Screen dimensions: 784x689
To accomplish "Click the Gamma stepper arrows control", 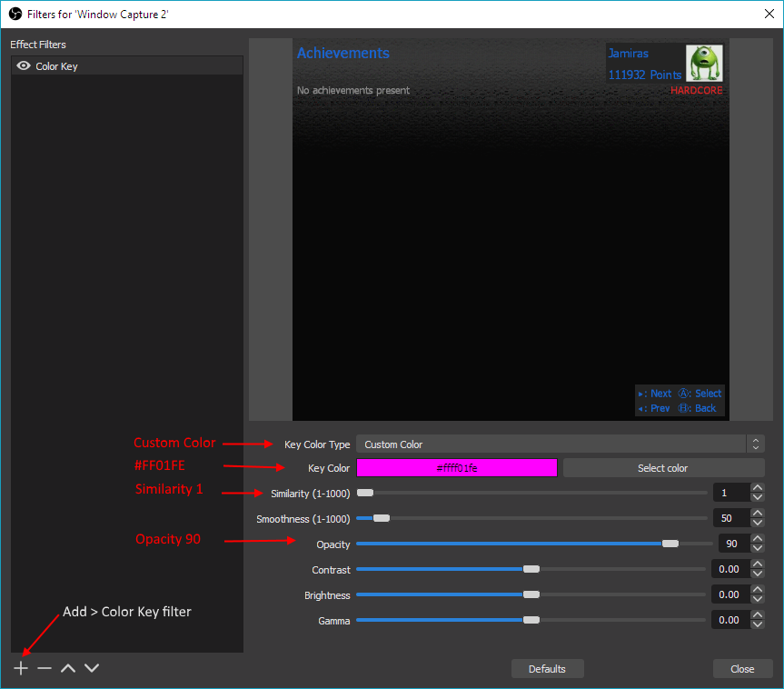I will point(757,619).
